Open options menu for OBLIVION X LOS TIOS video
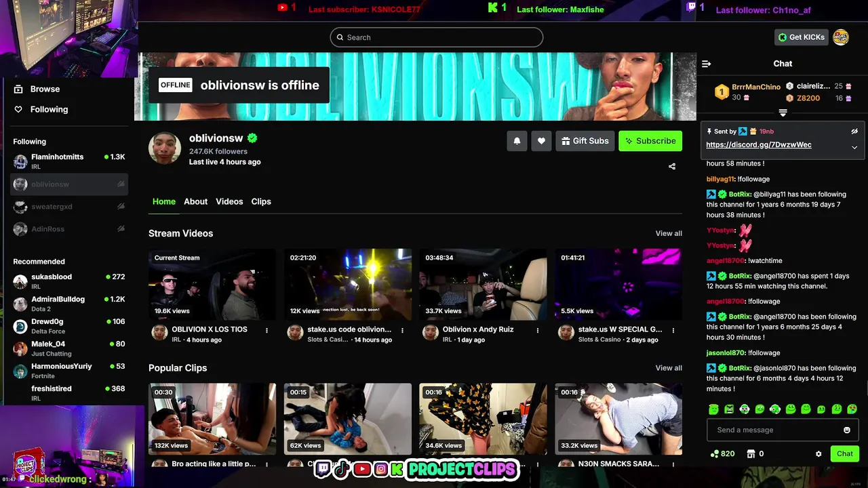Screen dimensions: 868x488 click(267, 331)
